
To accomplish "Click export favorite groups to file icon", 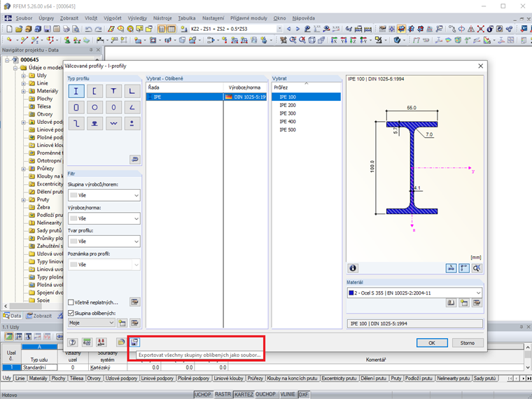I will pyautogui.click(x=134, y=342).
